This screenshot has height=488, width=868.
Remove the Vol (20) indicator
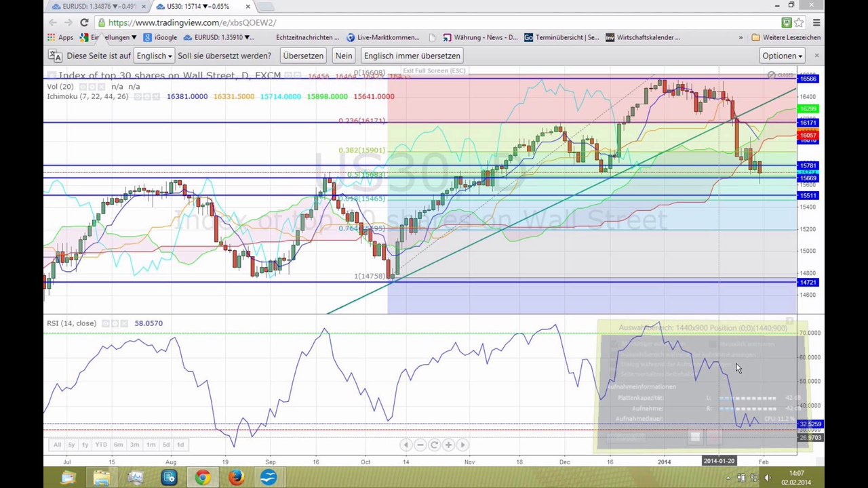coord(101,87)
